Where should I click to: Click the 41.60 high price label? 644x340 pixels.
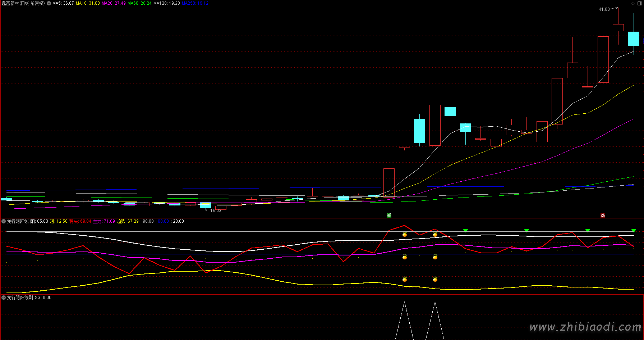[x=604, y=9]
